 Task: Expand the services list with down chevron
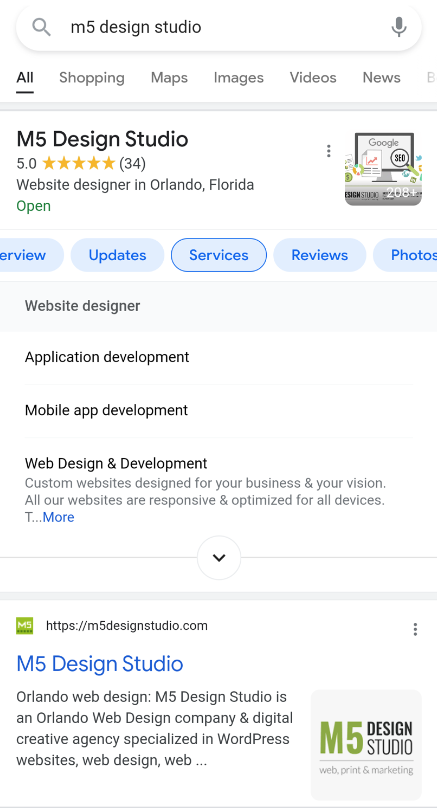(219, 558)
